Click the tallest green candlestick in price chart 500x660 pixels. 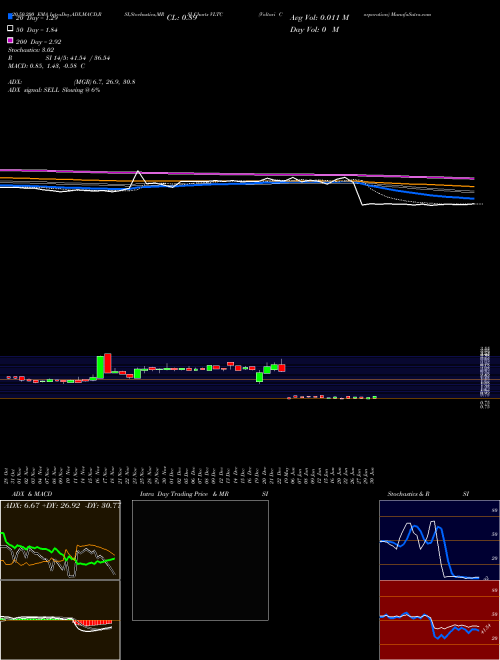click(x=100, y=367)
